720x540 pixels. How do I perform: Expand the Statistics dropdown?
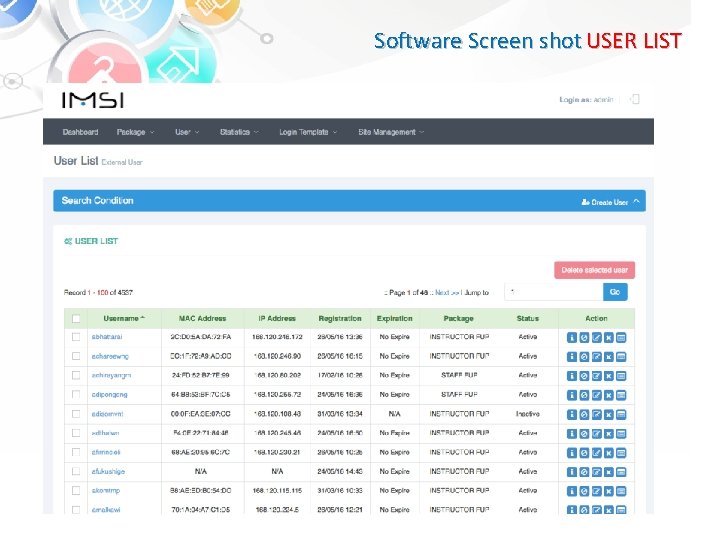coord(239,132)
